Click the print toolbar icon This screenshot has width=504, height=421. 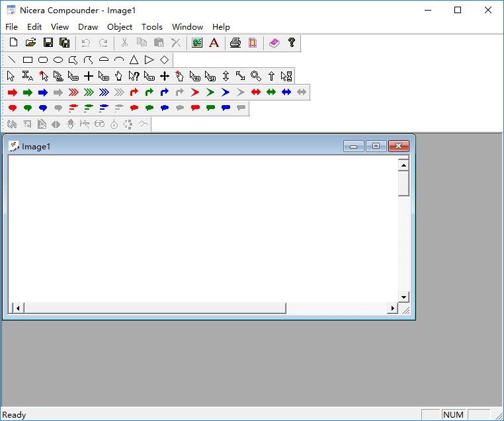[235, 43]
